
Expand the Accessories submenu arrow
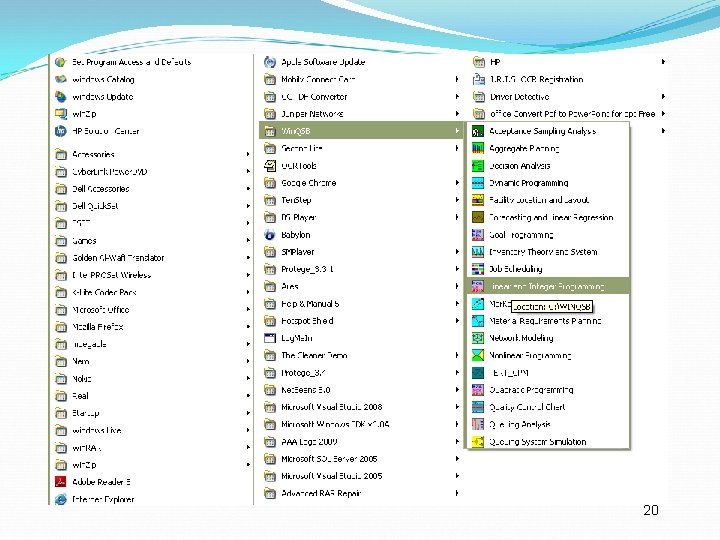pyautogui.click(x=248, y=154)
